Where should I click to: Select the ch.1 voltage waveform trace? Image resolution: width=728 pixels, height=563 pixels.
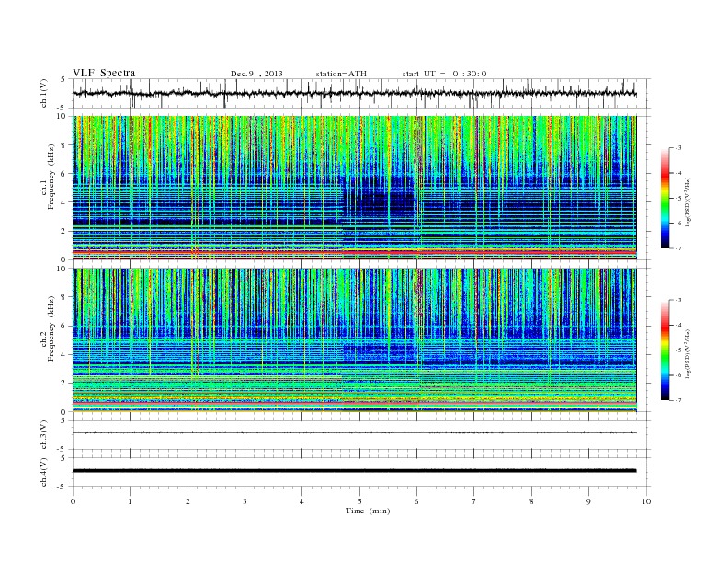click(354, 93)
